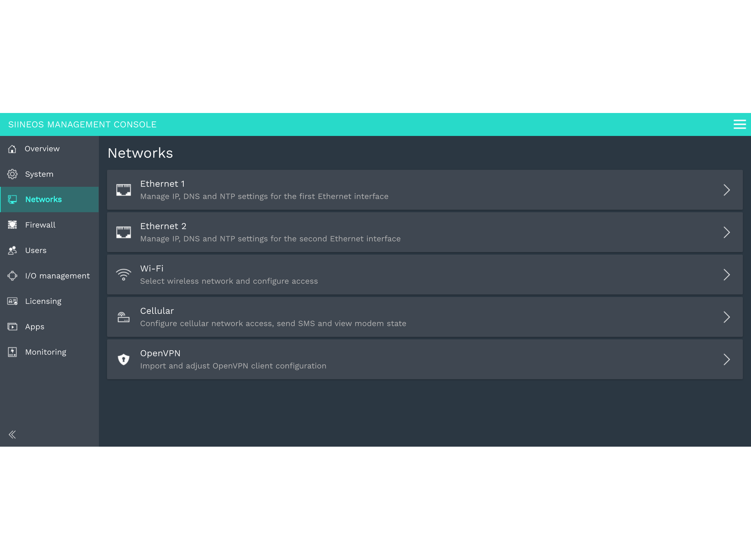Expand OpenVPN via its right chevron

(x=727, y=359)
